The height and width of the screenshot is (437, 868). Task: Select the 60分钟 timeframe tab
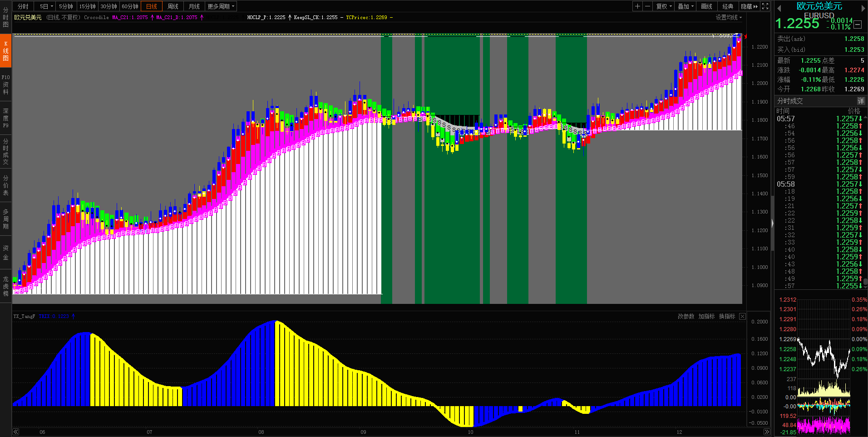[130, 6]
